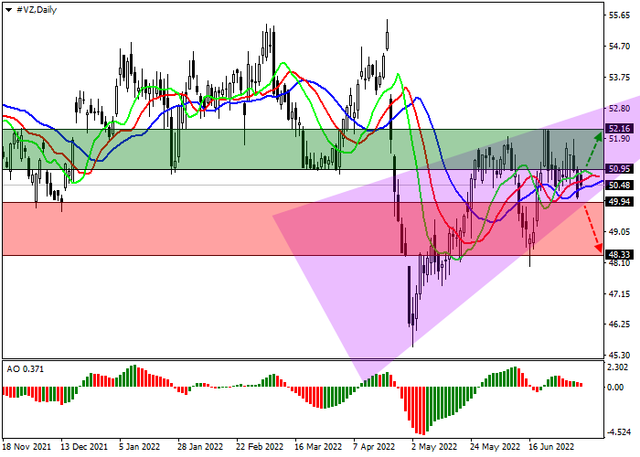640x457 pixels.
Task: Click the 13 Dec 2021 date label
Action: click(84, 447)
